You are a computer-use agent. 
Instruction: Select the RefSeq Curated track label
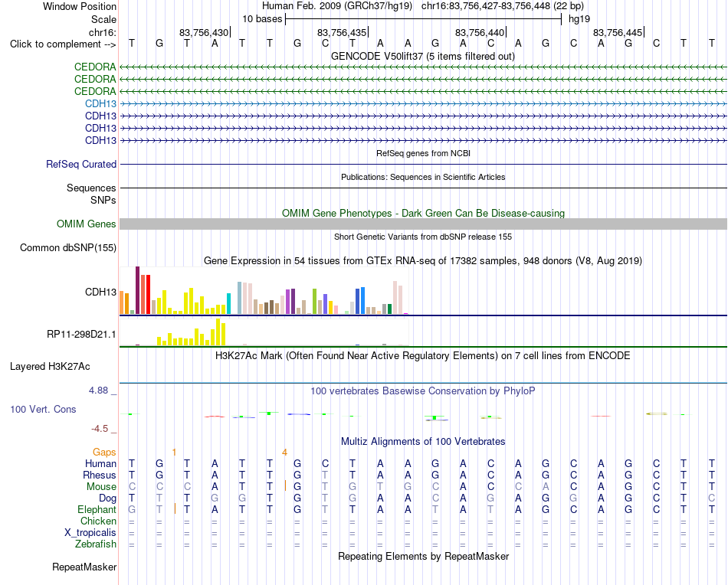click(x=81, y=164)
